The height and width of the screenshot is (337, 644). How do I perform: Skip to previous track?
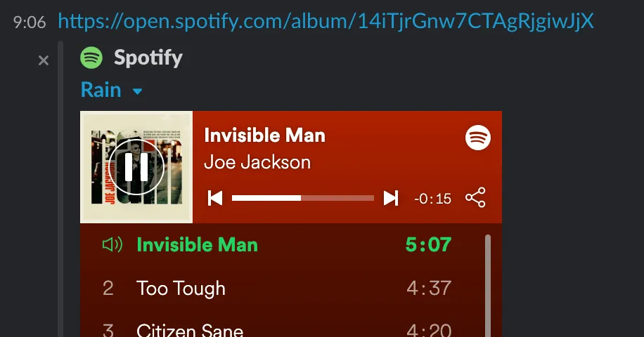point(215,198)
